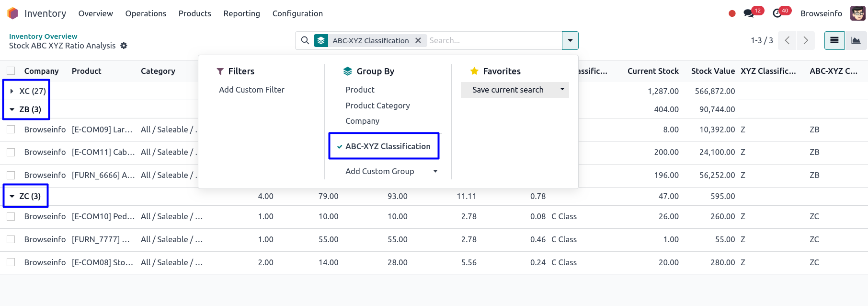
Task: Remove the ABC-XYZ Classification search facet
Action: point(418,41)
